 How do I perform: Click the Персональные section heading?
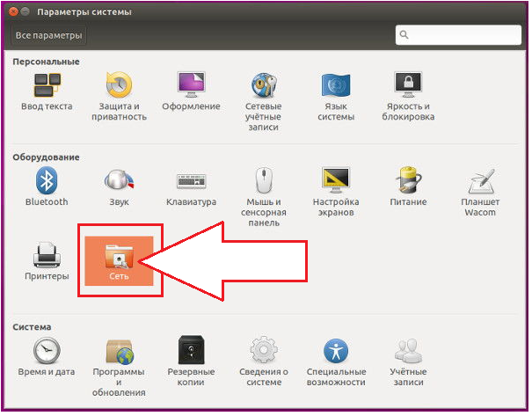pos(46,62)
